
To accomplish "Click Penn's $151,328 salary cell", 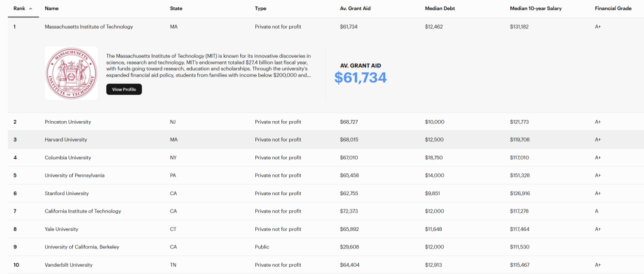I will point(519,176).
